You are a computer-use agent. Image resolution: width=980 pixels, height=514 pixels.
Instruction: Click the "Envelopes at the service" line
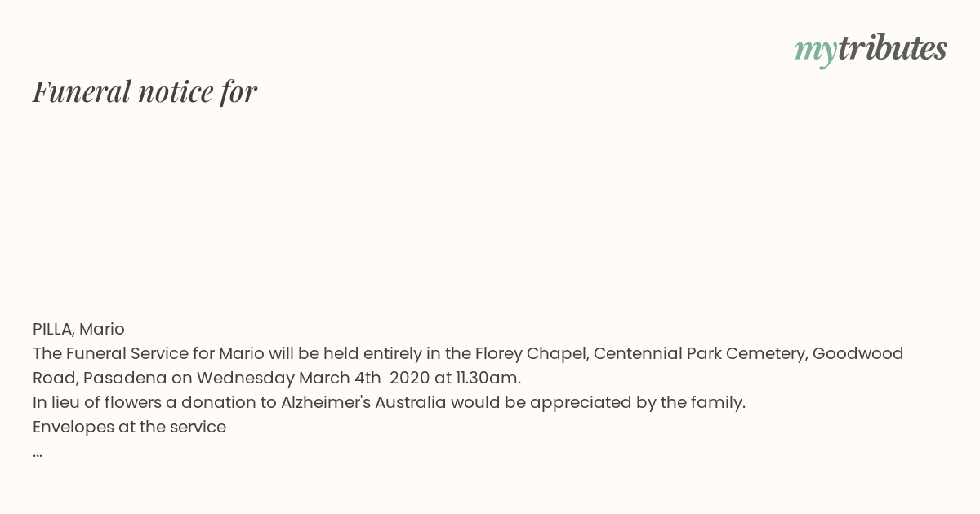[129, 428]
